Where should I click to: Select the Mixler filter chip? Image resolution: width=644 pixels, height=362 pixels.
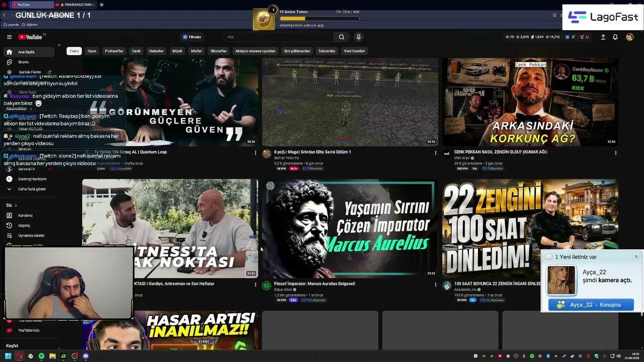click(x=196, y=51)
